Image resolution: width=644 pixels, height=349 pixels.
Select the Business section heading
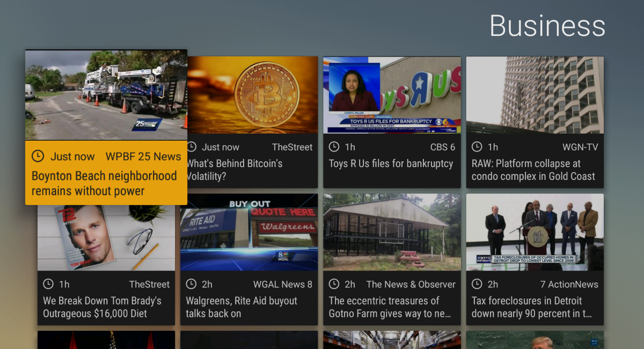point(547,26)
